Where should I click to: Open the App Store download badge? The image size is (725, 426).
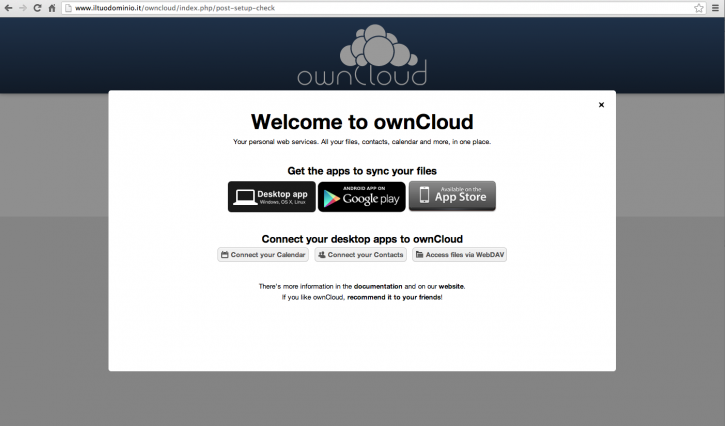point(452,196)
